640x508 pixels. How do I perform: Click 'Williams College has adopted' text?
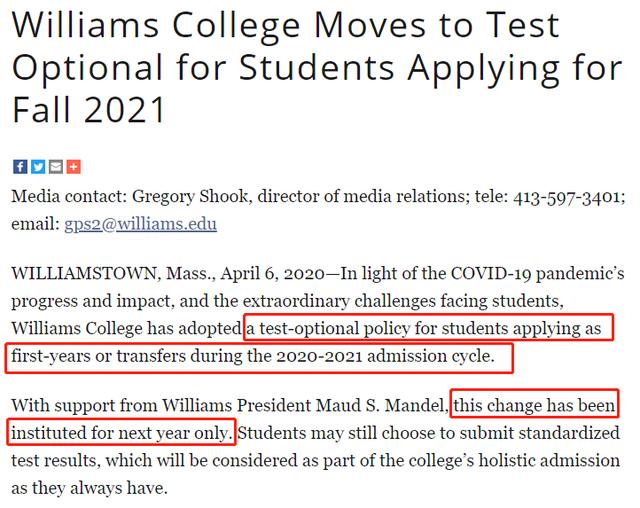(x=127, y=328)
